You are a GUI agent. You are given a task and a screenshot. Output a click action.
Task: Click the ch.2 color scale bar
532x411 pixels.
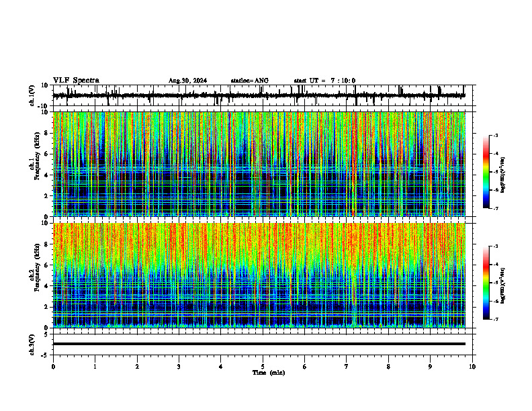pyautogui.click(x=486, y=283)
